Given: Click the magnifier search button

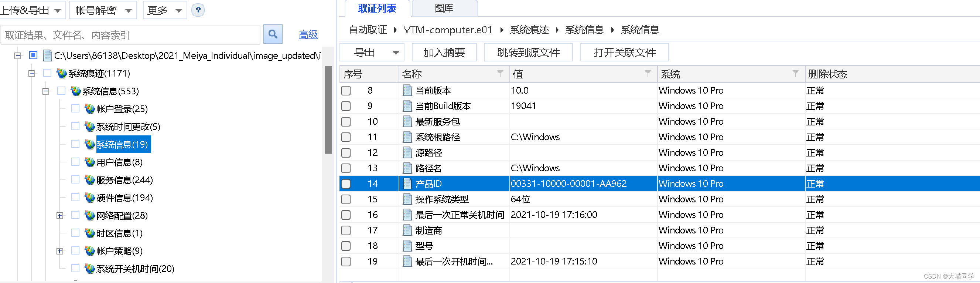Looking at the screenshot, I should click(273, 34).
